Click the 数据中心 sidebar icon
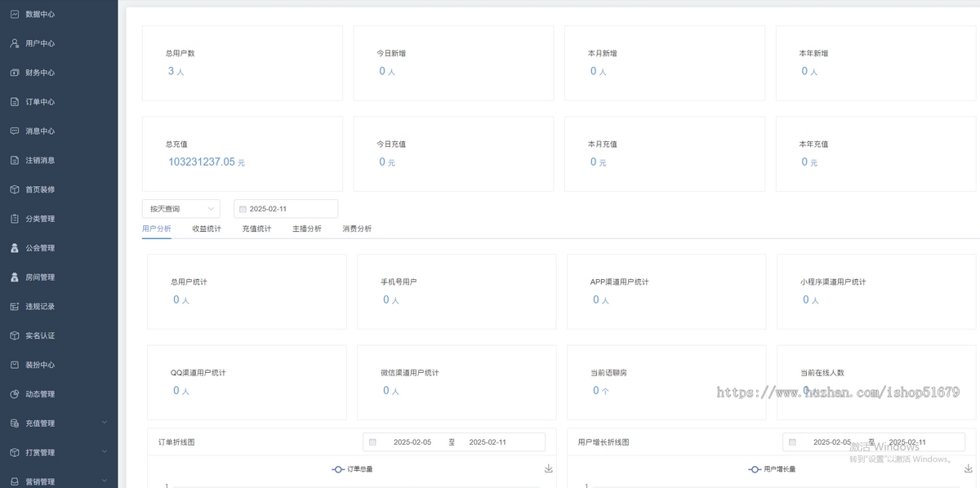 click(15, 14)
